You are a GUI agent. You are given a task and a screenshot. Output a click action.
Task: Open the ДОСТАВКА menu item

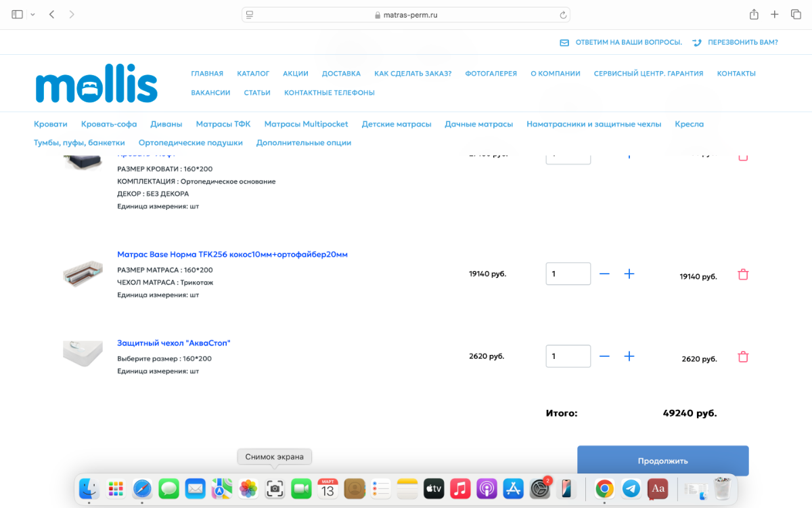[x=341, y=73]
